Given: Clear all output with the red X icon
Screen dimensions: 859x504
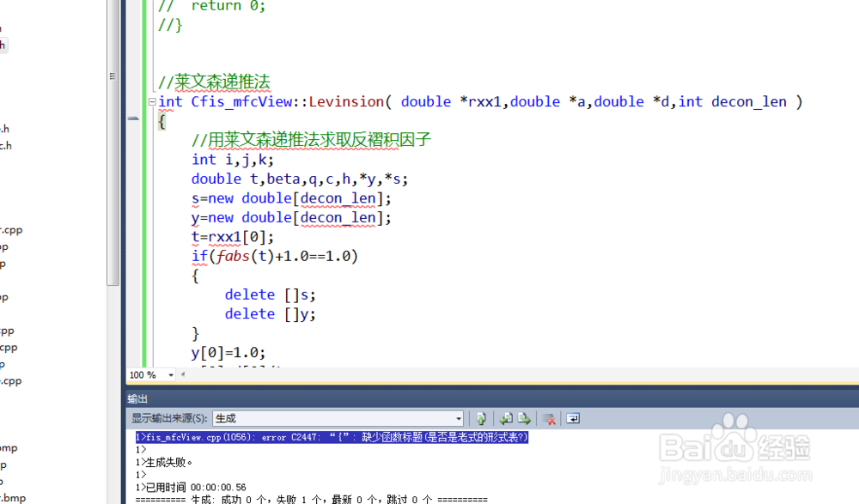Looking at the screenshot, I should tap(549, 419).
